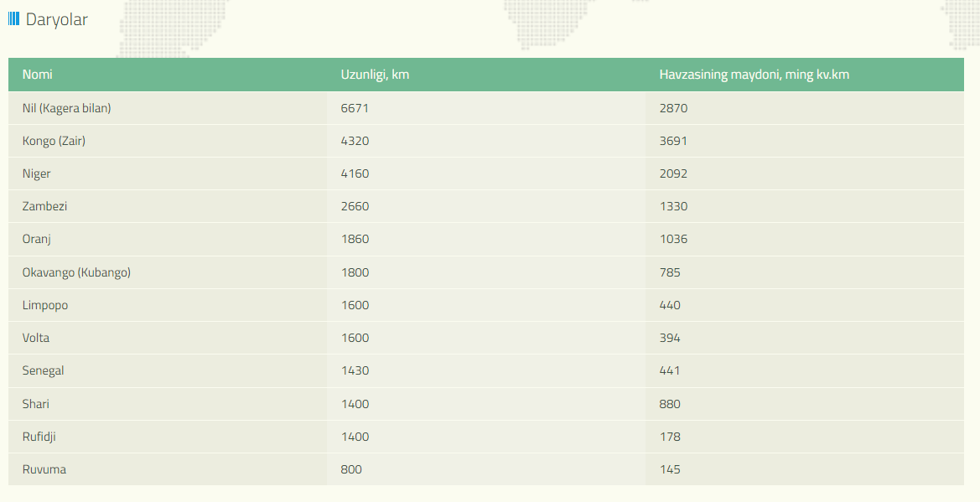This screenshot has height=502, width=980.
Task: Click the Senegal river cell
Action: click(44, 370)
